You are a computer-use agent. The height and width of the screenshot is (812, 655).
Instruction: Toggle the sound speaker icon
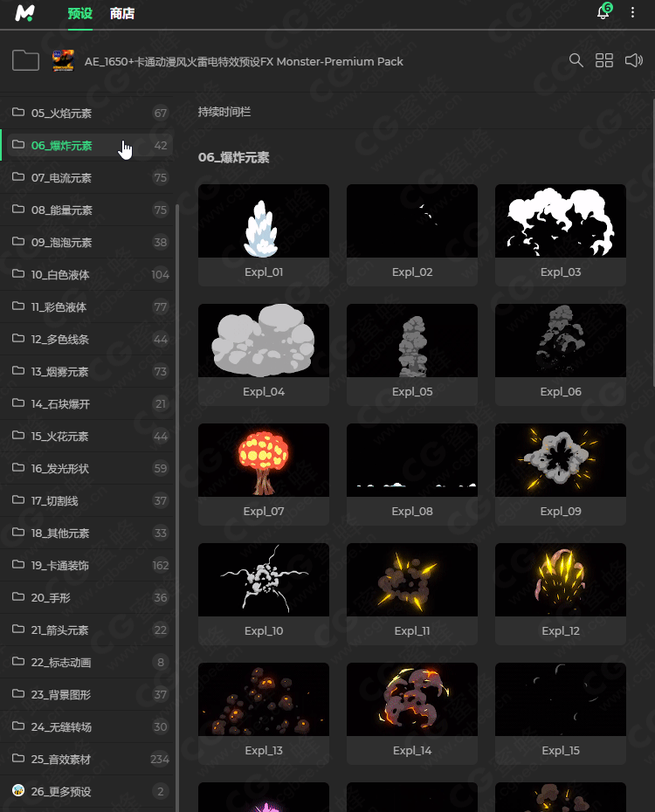point(633,60)
